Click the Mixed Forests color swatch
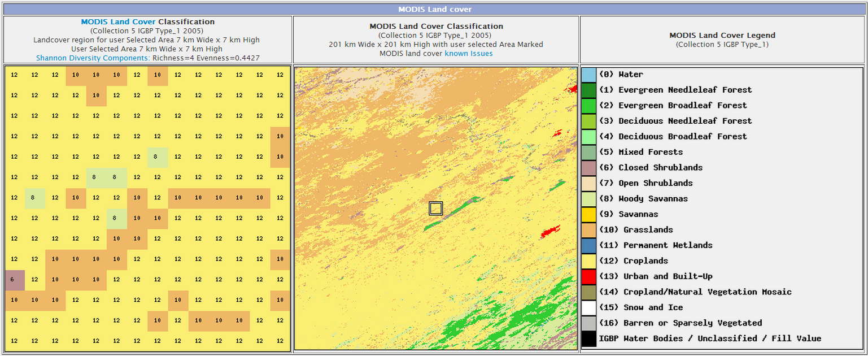868x356 pixels. coord(589,152)
